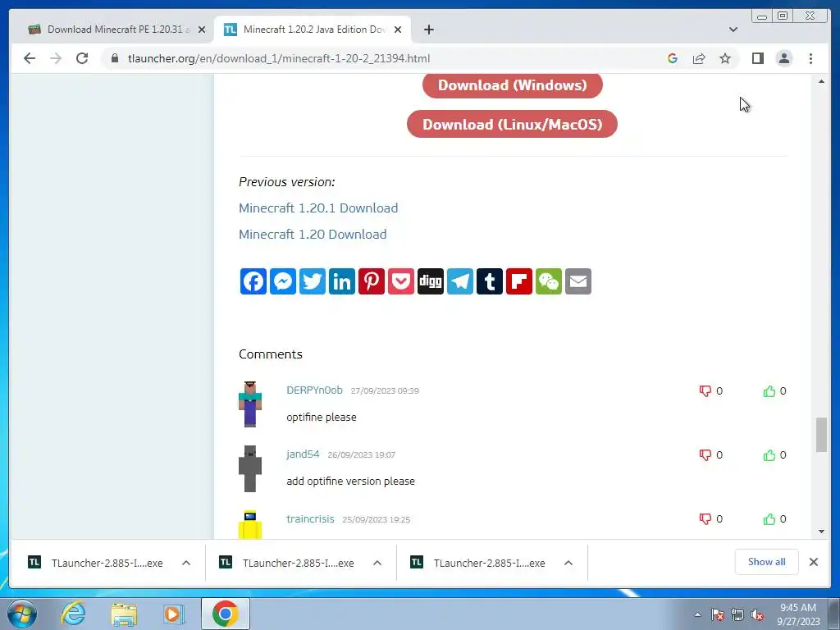
Task: Open Windows Start menu
Action: (x=22, y=614)
